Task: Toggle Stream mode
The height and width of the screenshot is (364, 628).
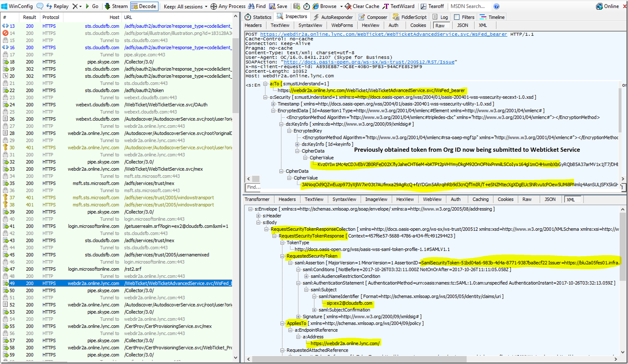Action: (116, 6)
